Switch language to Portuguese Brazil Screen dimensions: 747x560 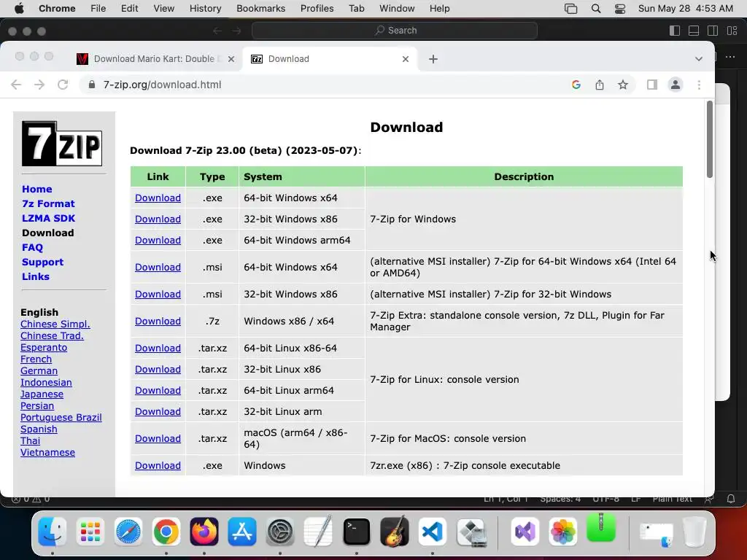[x=61, y=418]
